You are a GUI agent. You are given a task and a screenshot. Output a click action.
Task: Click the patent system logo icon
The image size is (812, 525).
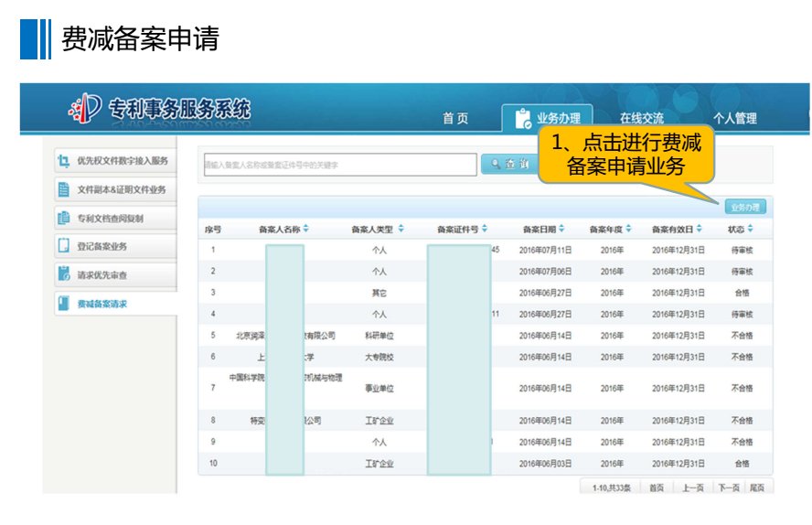(84, 108)
